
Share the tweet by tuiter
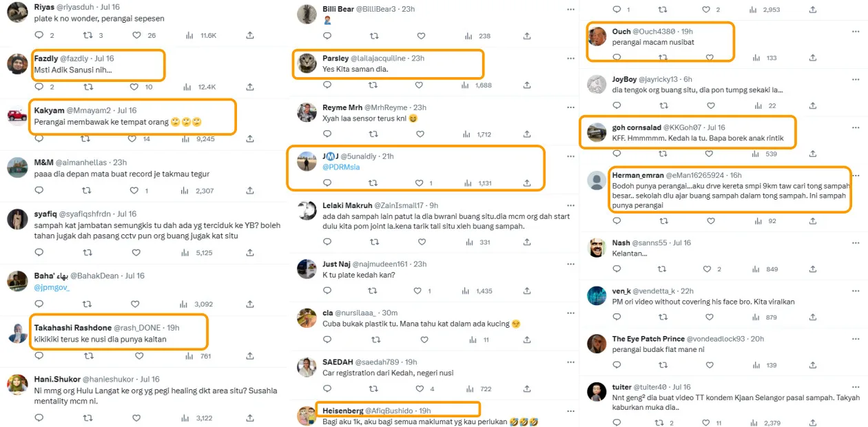coord(813,423)
